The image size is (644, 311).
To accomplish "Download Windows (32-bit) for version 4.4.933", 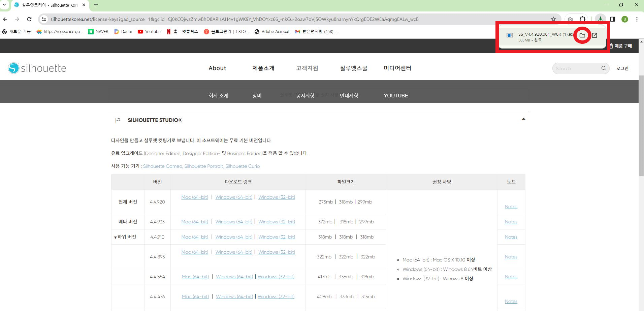I will [277, 222].
